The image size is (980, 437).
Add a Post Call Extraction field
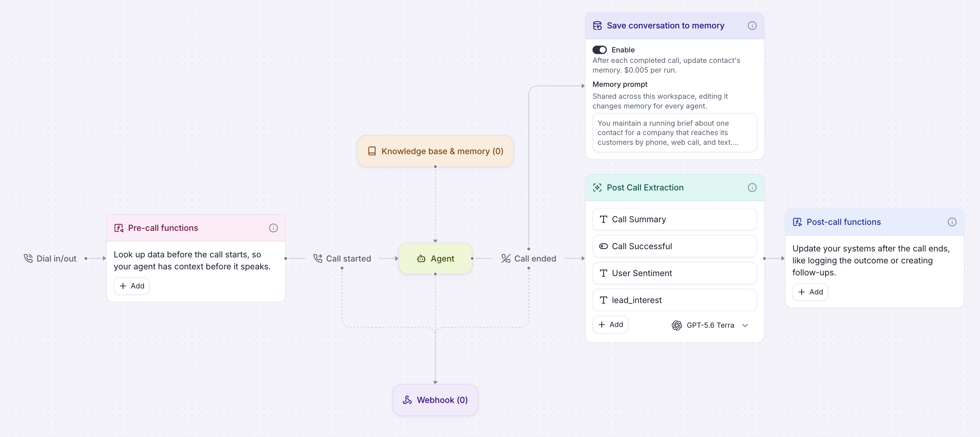coord(610,324)
